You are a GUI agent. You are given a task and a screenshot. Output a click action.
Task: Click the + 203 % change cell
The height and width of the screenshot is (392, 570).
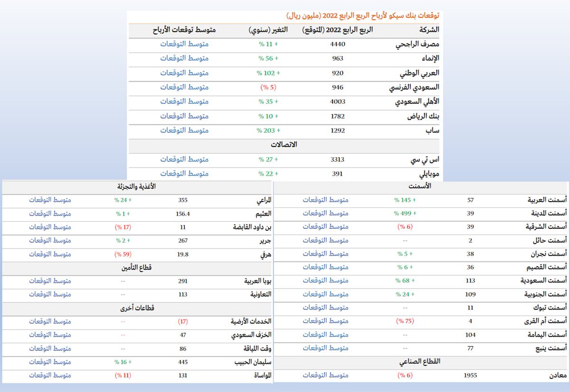coord(269,130)
